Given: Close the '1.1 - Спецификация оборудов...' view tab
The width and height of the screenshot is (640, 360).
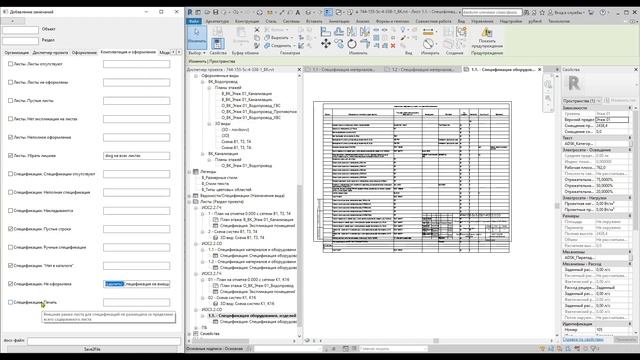Looking at the screenshot, I should click(540, 70).
